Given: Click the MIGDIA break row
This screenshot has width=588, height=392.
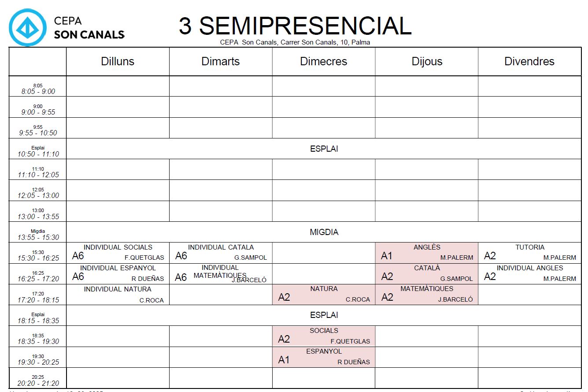Looking at the screenshot, I should click(324, 232).
